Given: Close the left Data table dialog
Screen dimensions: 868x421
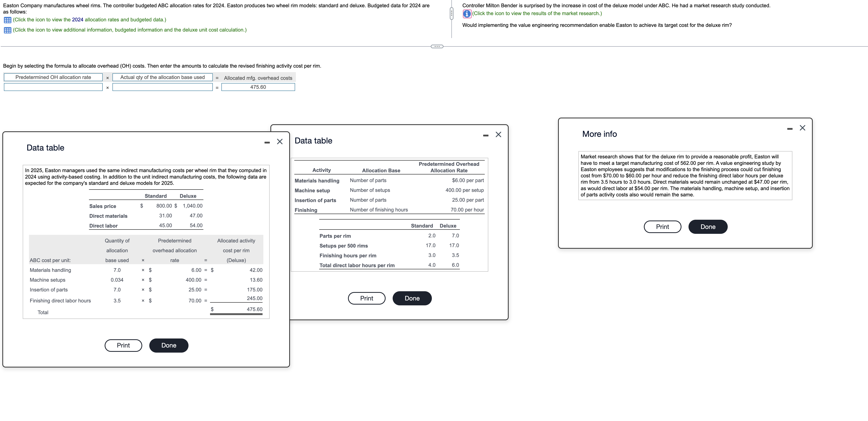Looking at the screenshot, I should pos(280,142).
